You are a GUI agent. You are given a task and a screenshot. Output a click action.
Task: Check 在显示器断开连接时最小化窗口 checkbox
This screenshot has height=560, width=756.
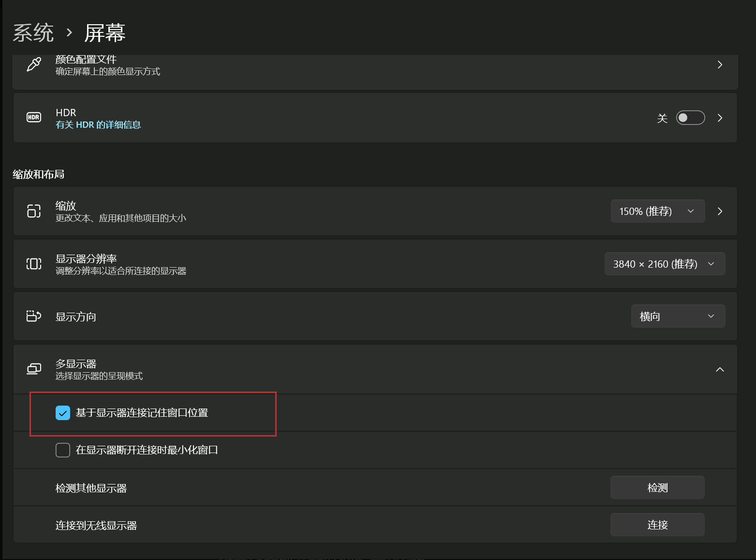[63, 450]
